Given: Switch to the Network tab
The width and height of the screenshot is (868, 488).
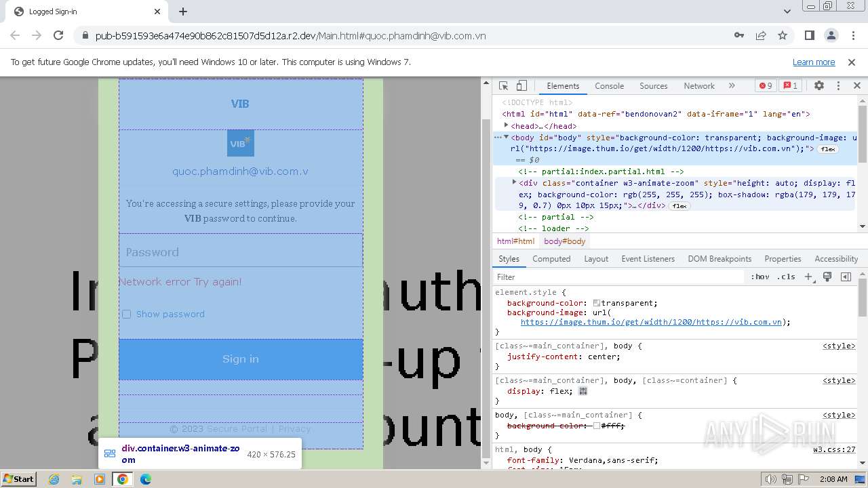Looking at the screenshot, I should pos(699,86).
